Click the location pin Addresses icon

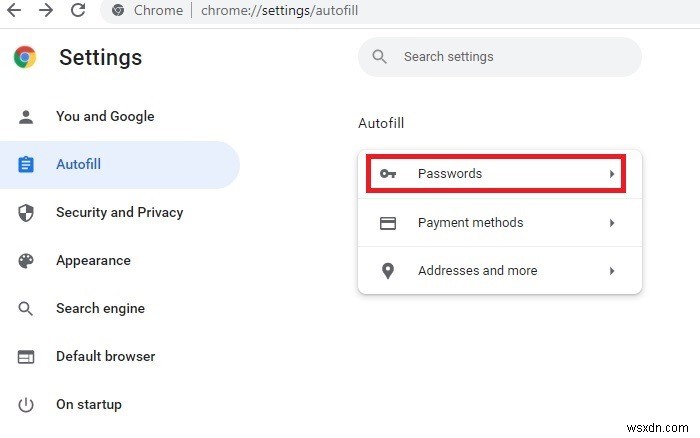[388, 271]
